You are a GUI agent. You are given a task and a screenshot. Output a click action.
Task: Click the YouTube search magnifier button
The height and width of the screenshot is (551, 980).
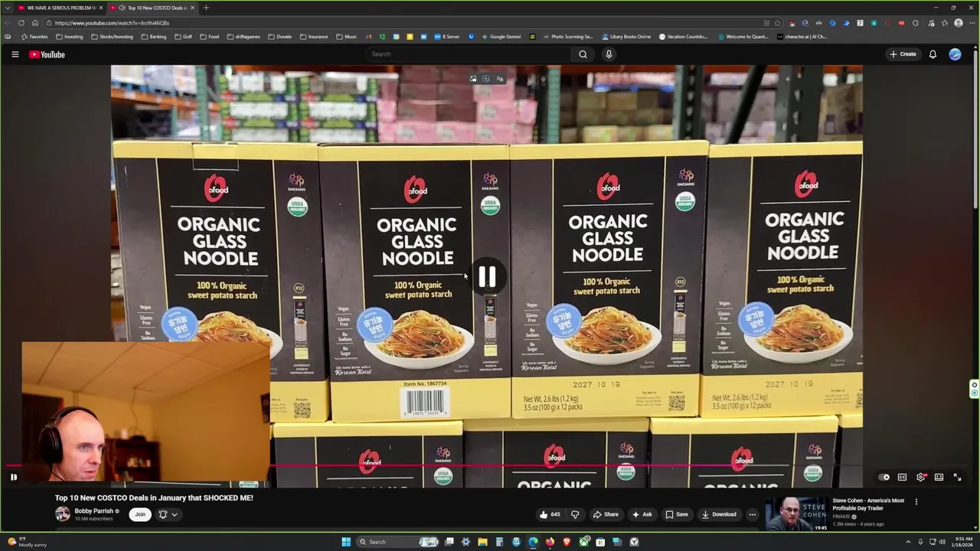(583, 54)
